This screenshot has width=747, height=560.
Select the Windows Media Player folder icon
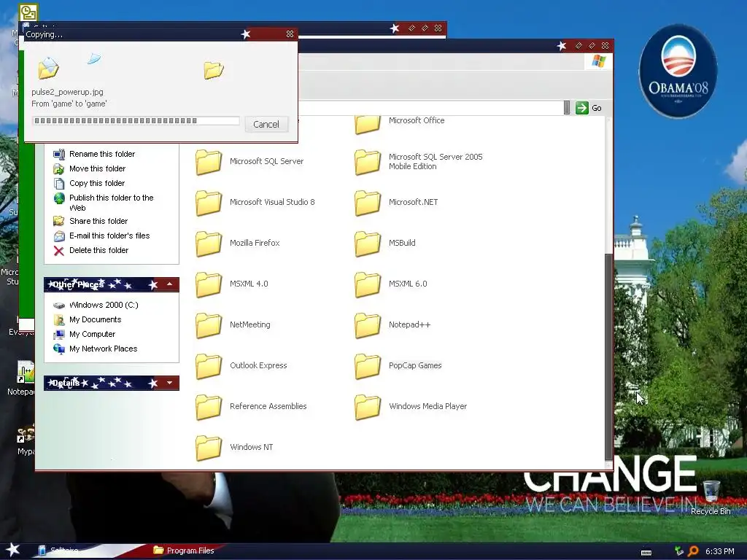pyautogui.click(x=368, y=407)
